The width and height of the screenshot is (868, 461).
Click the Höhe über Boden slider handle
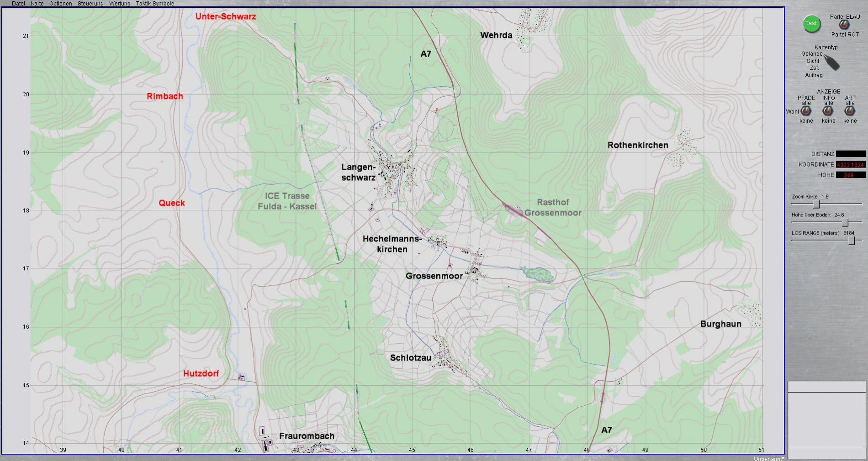pyautogui.click(x=846, y=222)
